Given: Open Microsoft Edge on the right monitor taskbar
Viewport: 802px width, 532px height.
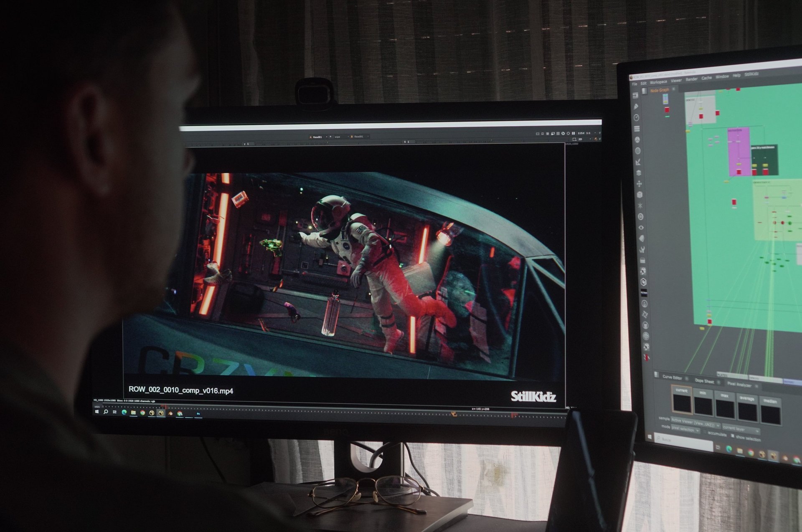Looking at the screenshot, I should tap(729, 449).
